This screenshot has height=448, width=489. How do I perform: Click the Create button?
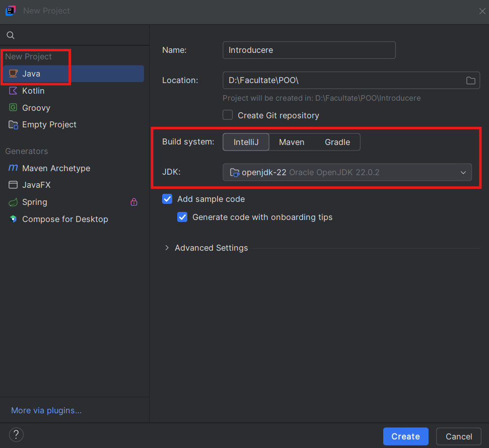click(x=405, y=436)
